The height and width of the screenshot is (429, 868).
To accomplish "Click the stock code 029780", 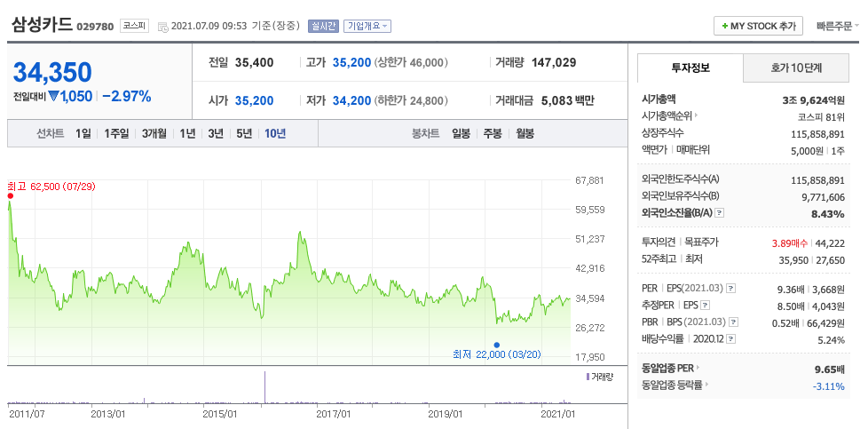I will [x=95, y=27].
